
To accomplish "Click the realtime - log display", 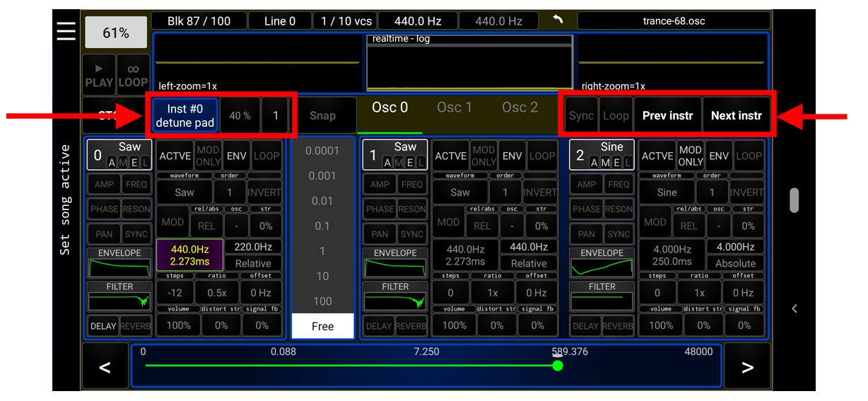I will 469,62.
